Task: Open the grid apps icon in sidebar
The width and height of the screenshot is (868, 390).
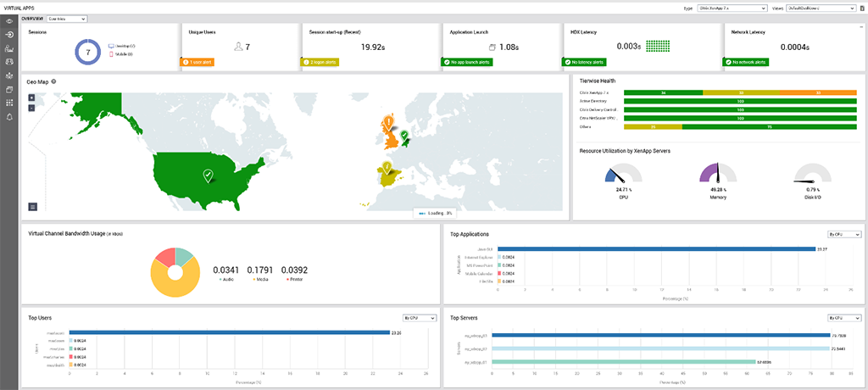Action: (9, 103)
